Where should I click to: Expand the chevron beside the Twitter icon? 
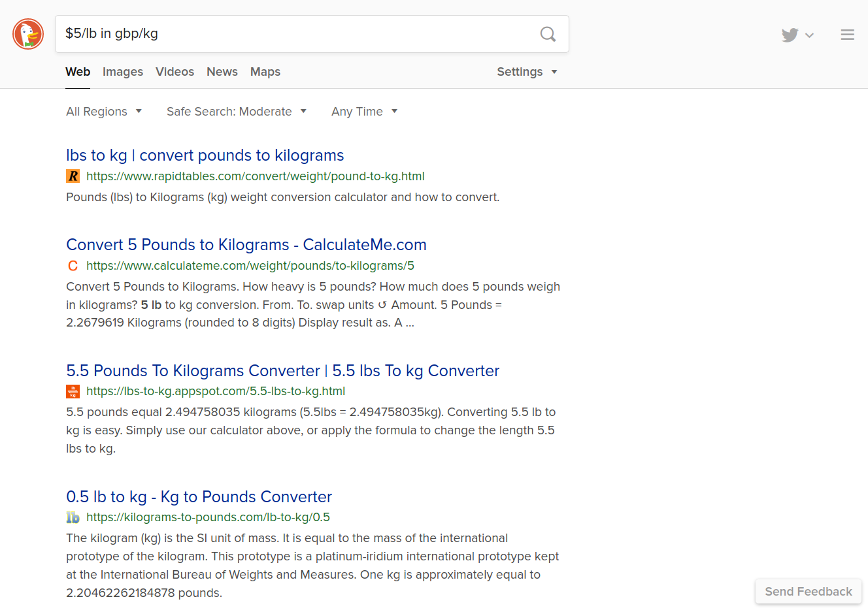809,35
